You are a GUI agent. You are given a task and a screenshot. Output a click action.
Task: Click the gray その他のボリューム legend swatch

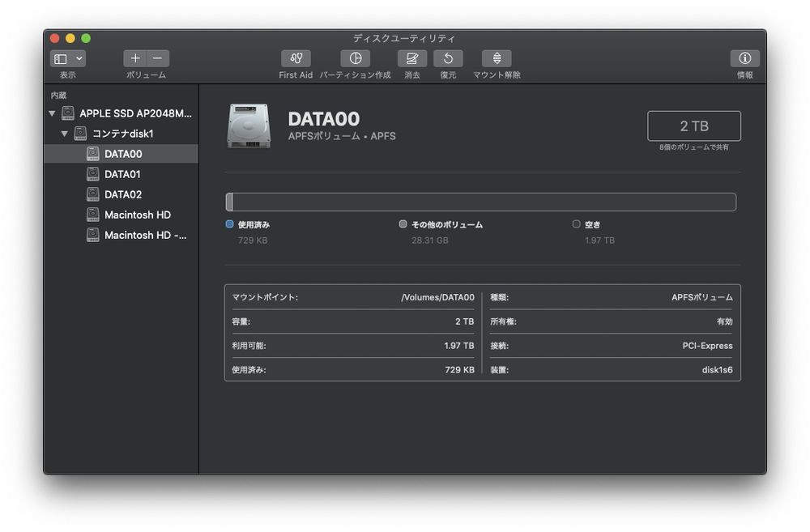(403, 224)
